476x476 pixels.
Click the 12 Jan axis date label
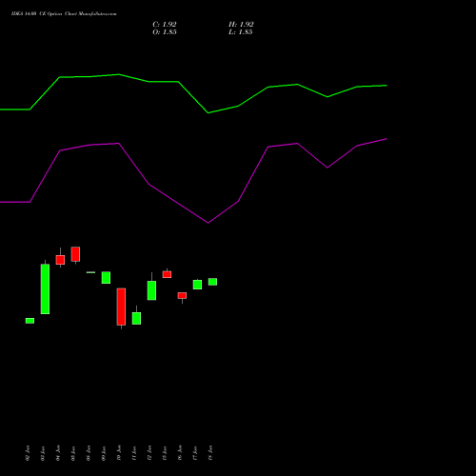pyautogui.click(x=149, y=453)
